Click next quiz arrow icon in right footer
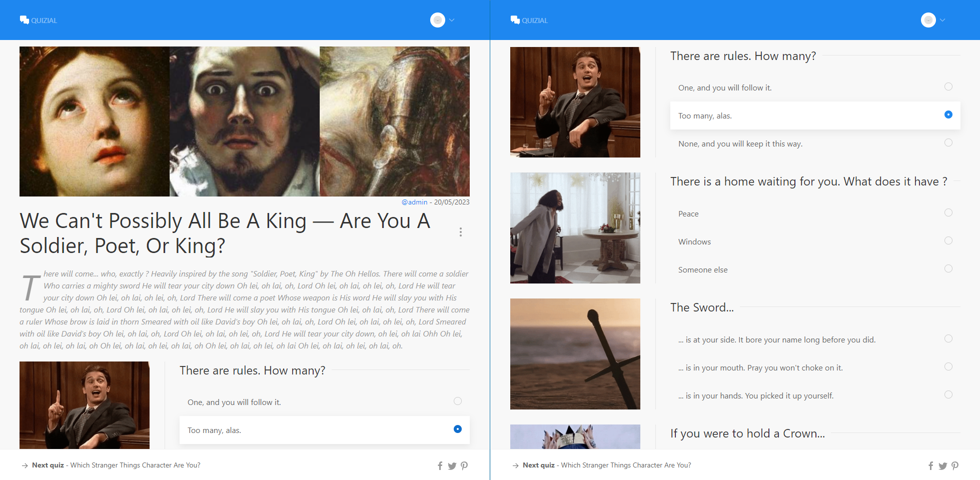This screenshot has width=980, height=480. point(515,465)
